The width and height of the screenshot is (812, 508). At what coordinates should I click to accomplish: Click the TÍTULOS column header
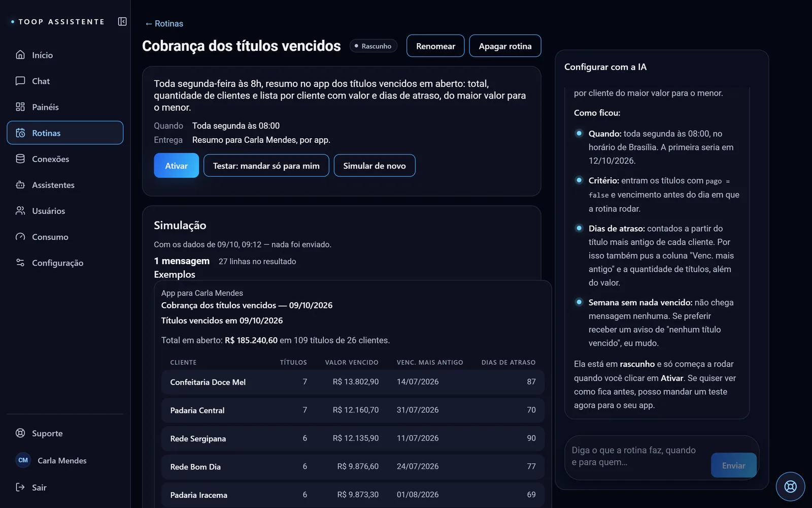(x=293, y=362)
